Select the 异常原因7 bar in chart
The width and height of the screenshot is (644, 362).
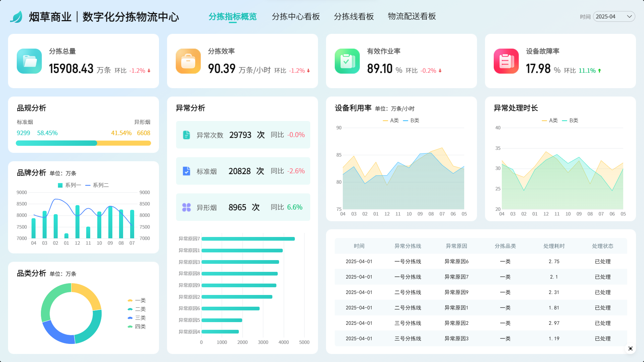[248, 239]
